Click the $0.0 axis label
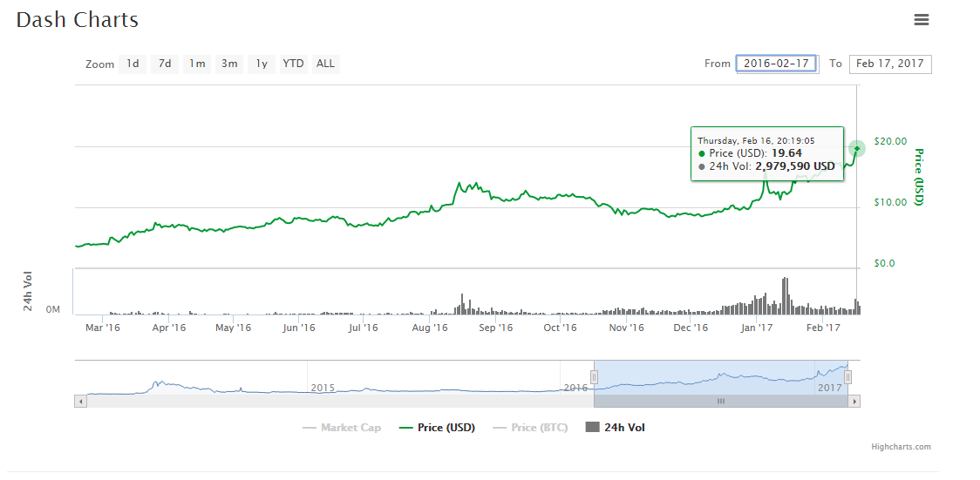Screen dimensions: 980x480 pos(884,263)
